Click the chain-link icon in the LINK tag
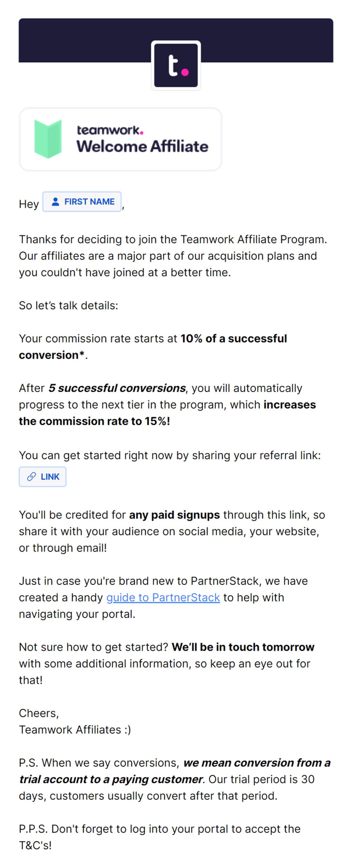The image size is (352, 868). coord(31,477)
